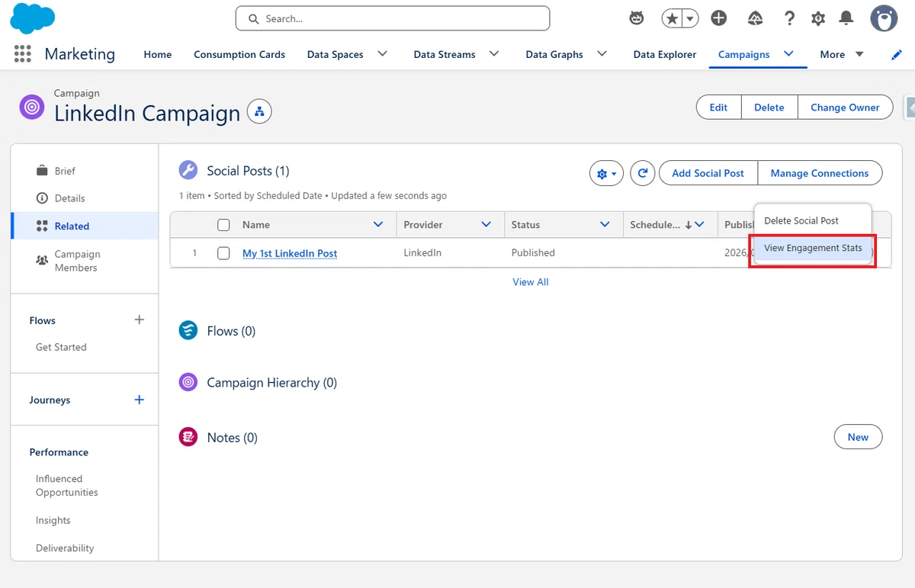The image size is (915, 588).
Task: View the campaign hierarchy icon button
Action: [259, 112]
